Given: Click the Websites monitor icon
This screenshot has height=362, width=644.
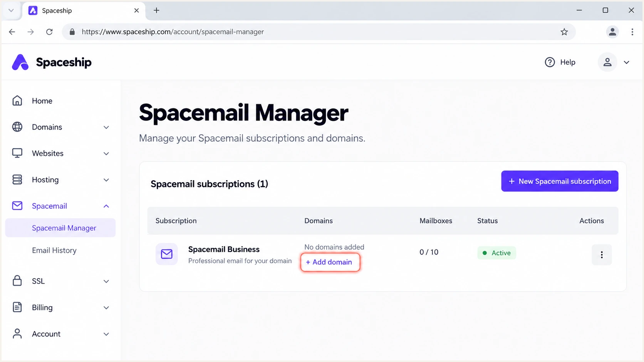Looking at the screenshot, I should click(17, 153).
